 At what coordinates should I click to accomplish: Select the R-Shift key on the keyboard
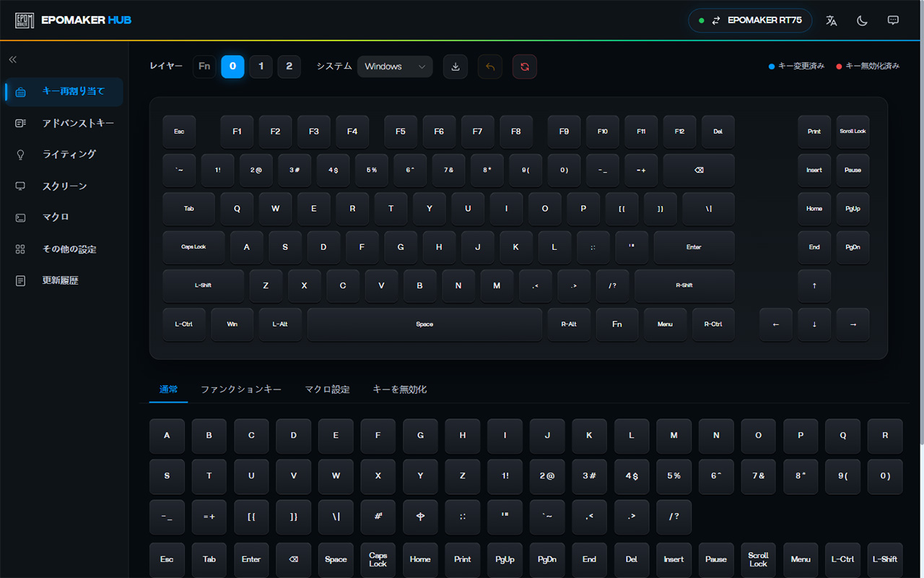coord(684,285)
